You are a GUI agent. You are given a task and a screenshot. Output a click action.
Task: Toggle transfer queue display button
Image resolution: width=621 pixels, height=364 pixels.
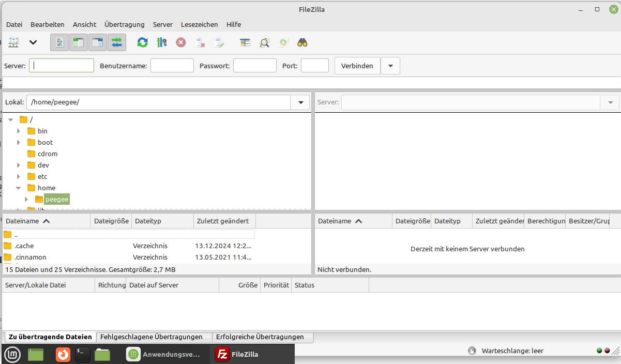[x=117, y=42]
